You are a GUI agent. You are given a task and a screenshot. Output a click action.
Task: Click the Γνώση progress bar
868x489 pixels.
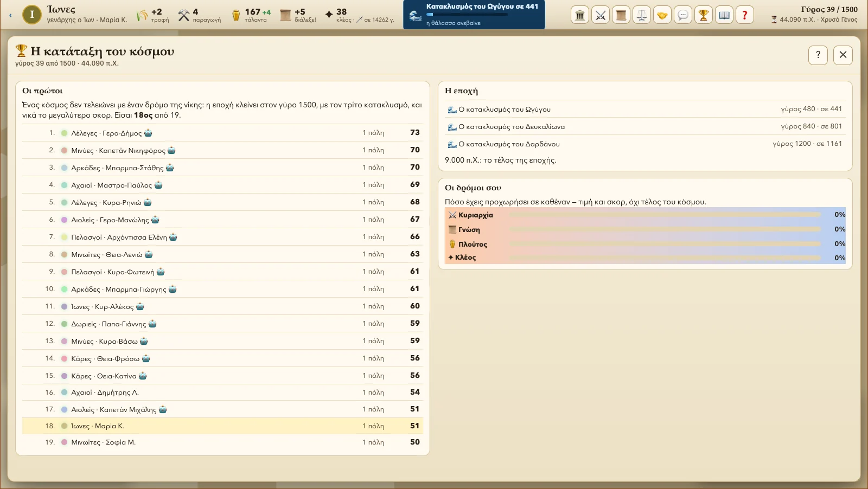coord(665,229)
